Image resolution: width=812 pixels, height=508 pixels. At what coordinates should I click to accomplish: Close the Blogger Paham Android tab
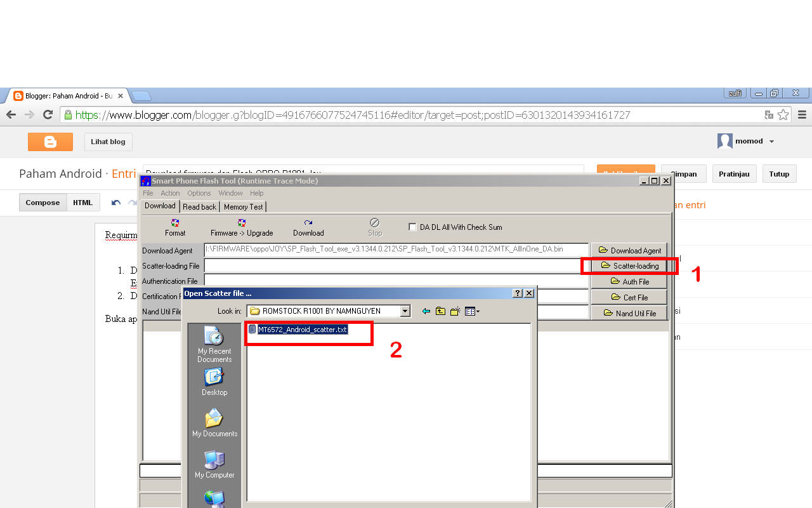coord(121,96)
